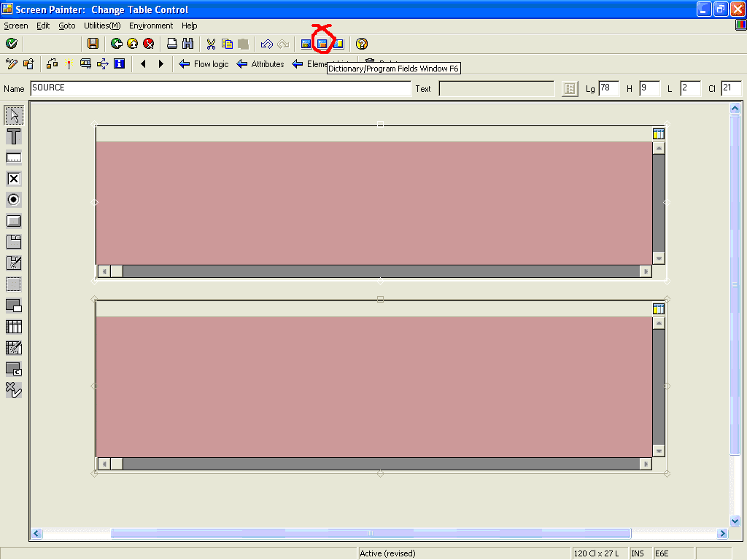Edit the H height value field
747x560 pixels.
[648, 87]
